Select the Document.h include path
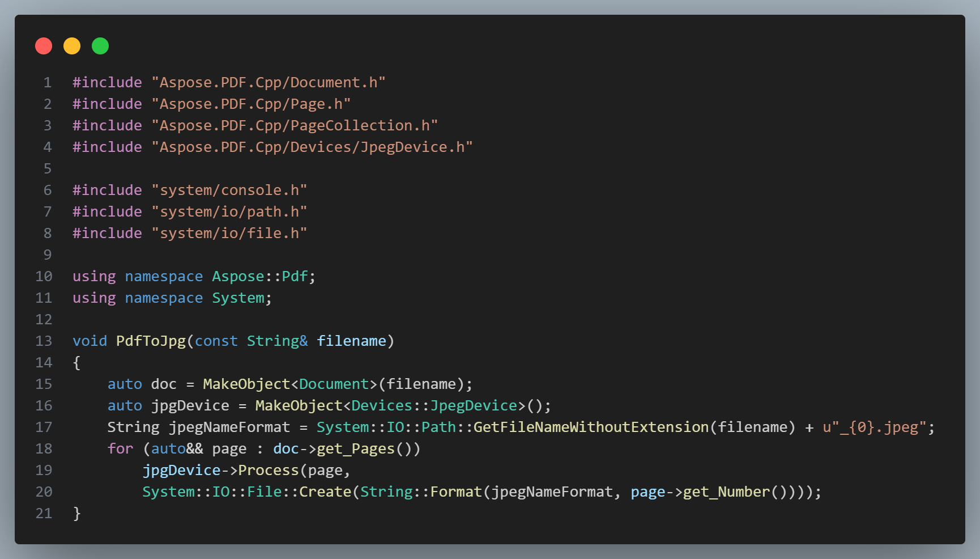This screenshot has height=559, width=980. pos(268,82)
